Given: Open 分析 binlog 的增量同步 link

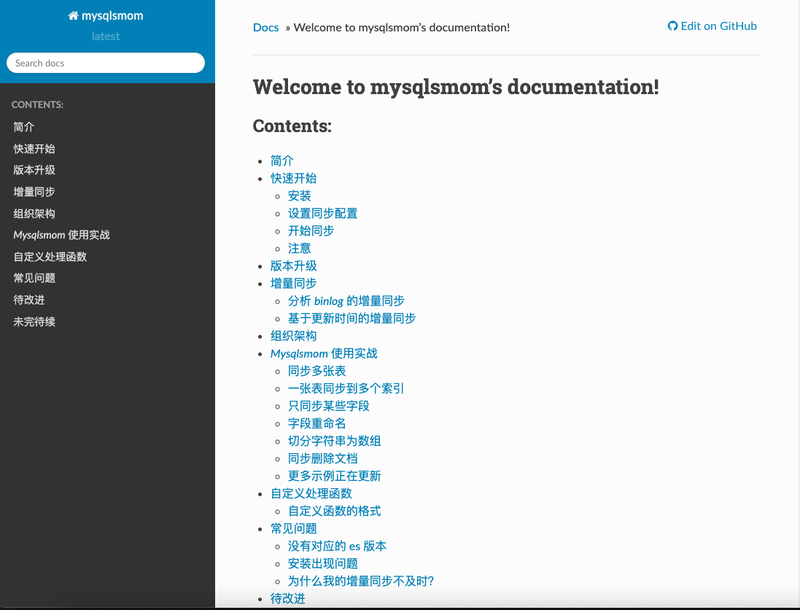Looking at the screenshot, I should [x=346, y=301].
